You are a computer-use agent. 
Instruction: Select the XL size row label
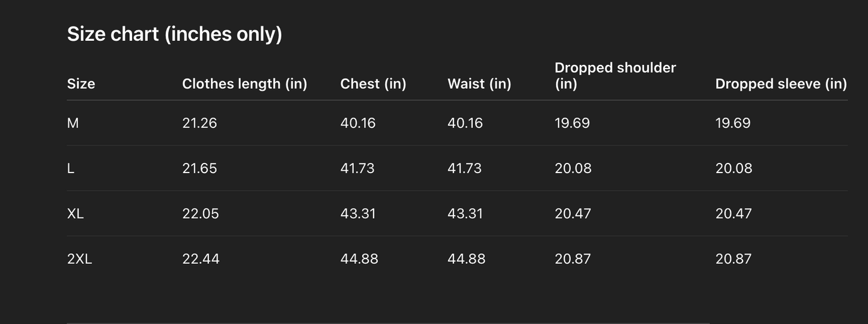76,213
